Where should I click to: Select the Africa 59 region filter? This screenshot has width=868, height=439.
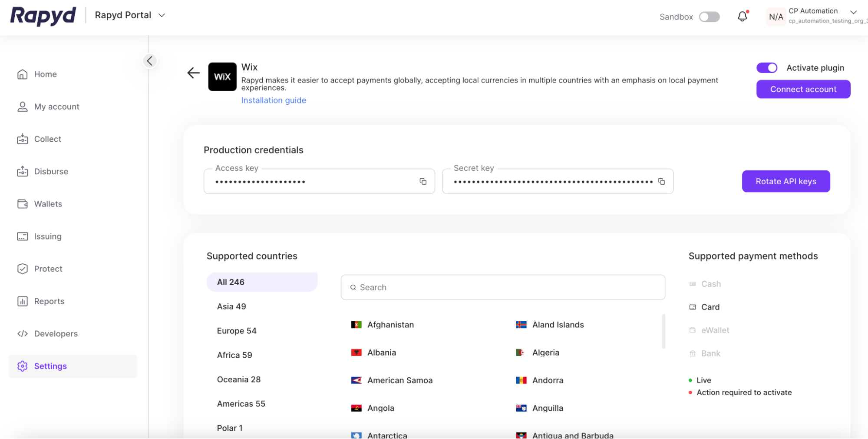(234, 355)
